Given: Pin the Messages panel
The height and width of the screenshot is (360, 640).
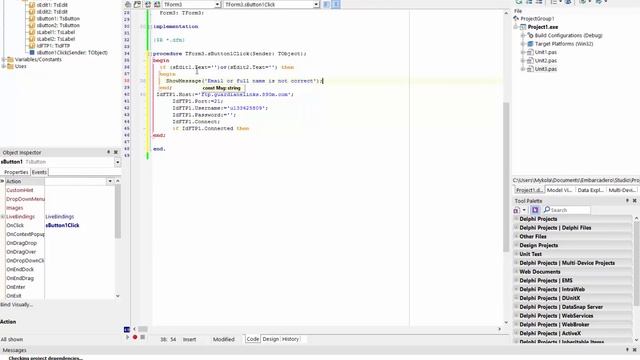Looking at the screenshot, I should point(627,350).
